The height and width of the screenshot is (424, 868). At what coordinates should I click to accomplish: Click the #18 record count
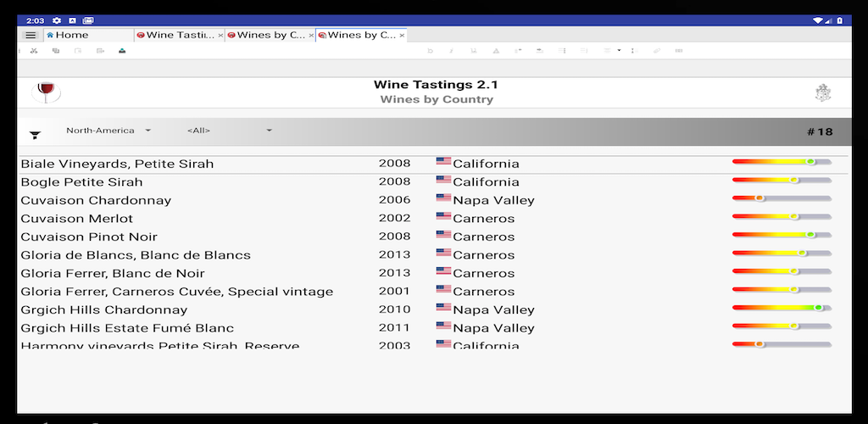coord(820,131)
